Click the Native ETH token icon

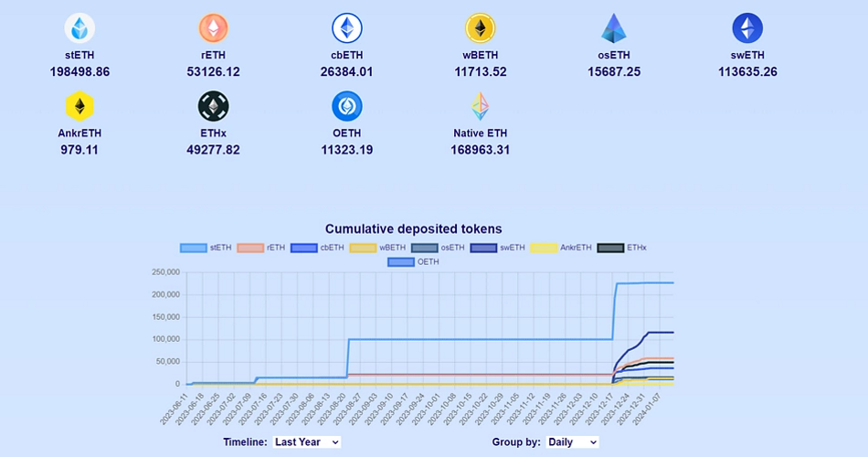480,106
